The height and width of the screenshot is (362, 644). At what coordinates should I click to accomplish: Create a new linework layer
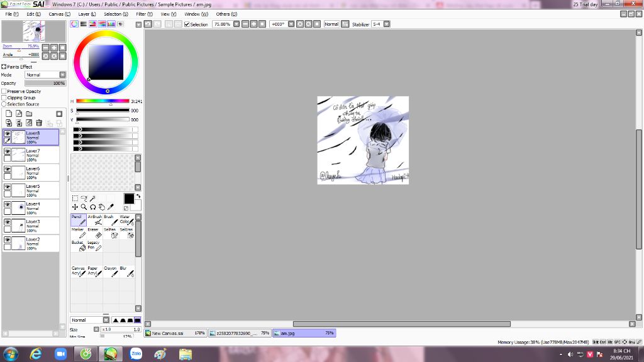tap(19, 114)
